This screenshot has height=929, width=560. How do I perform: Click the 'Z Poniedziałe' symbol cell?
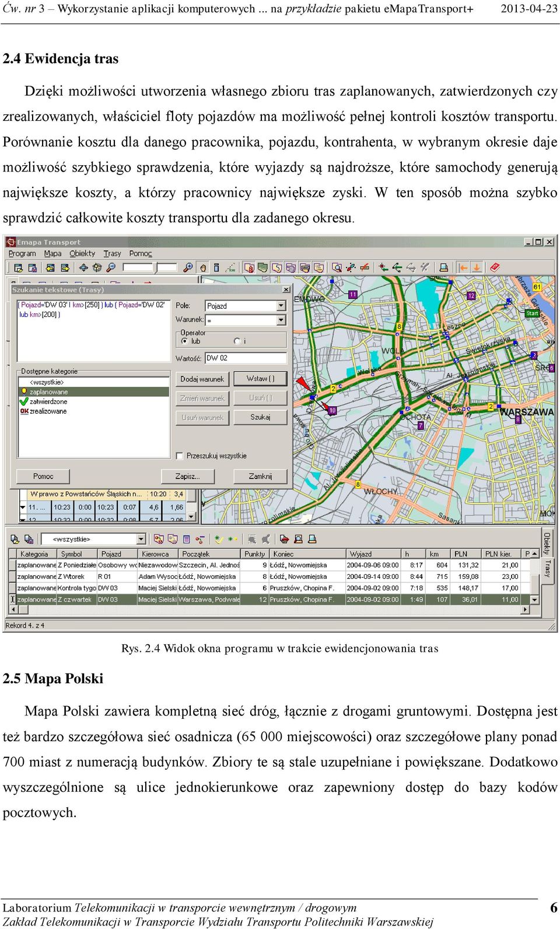pyautogui.click(x=76, y=565)
